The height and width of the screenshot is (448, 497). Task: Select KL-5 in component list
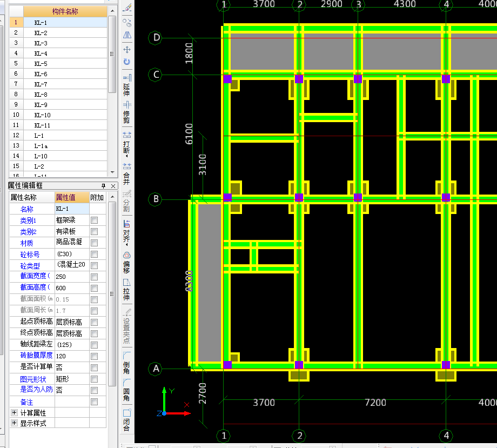click(65, 63)
